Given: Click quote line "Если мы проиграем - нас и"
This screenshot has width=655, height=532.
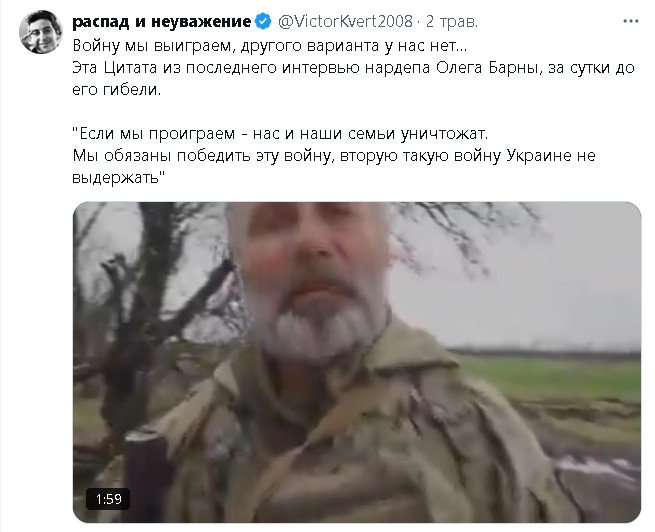Looking at the screenshot, I should pos(280,133).
